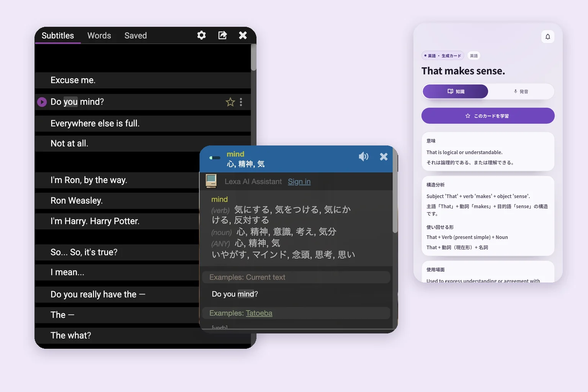Select 'Do you really have the —' line

(117, 294)
